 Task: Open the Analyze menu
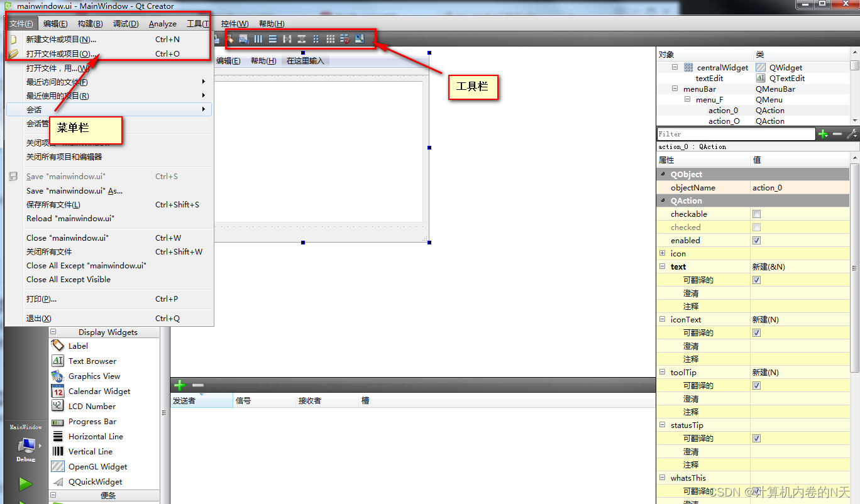[x=163, y=24]
